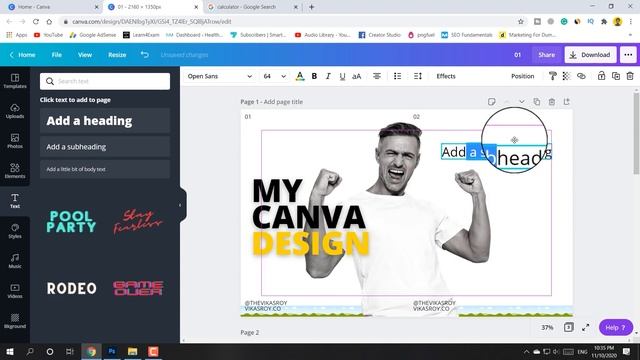Change text alignment
Image resolution: width=640 pixels, height=360 pixels.
click(x=377, y=76)
